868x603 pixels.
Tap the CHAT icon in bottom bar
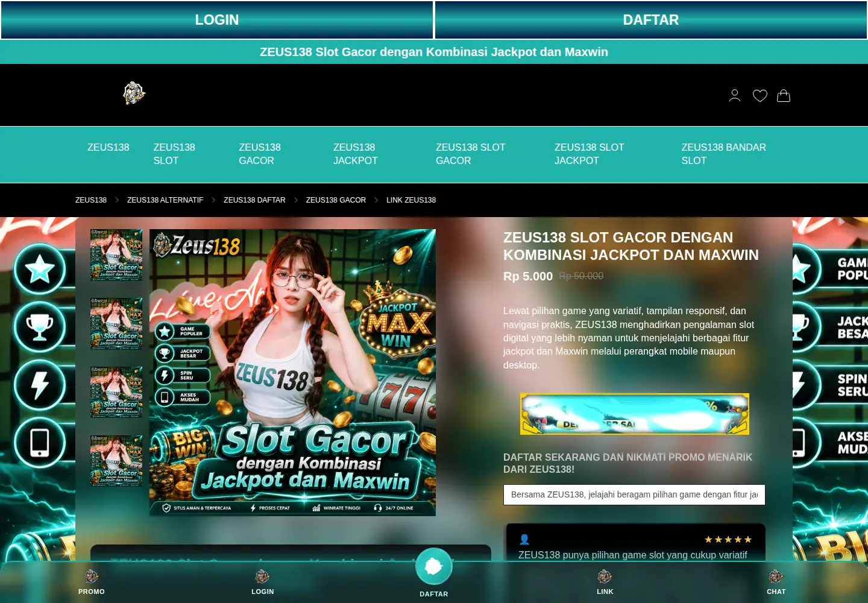pos(776,576)
